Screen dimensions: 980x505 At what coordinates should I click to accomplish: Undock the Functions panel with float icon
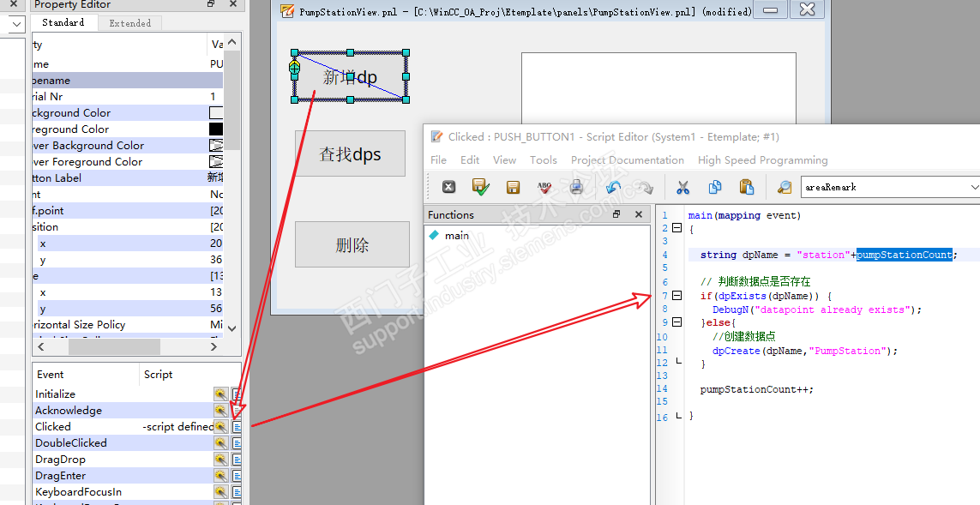click(616, 214)
